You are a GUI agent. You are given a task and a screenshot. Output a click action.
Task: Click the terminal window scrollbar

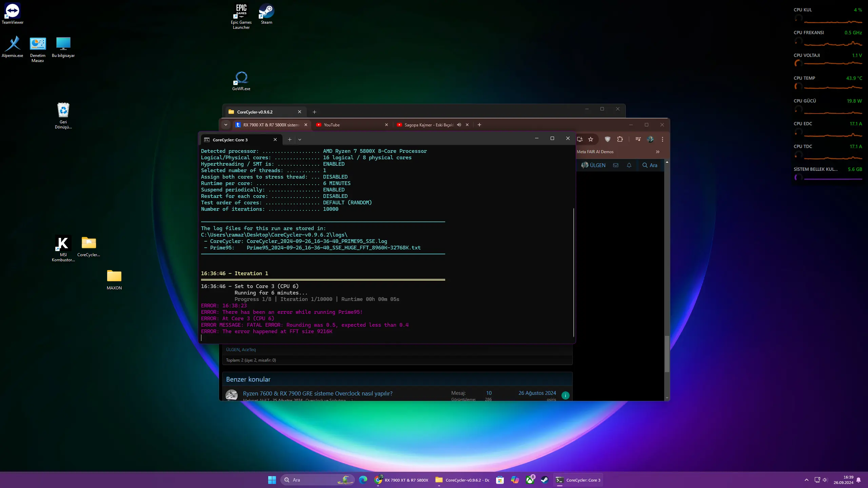(574, 272)
